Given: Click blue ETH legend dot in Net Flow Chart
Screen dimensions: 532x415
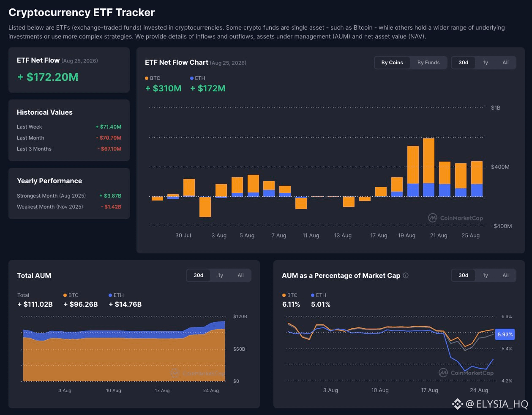Looking at the screenshot, I should [x=192, y=78].
